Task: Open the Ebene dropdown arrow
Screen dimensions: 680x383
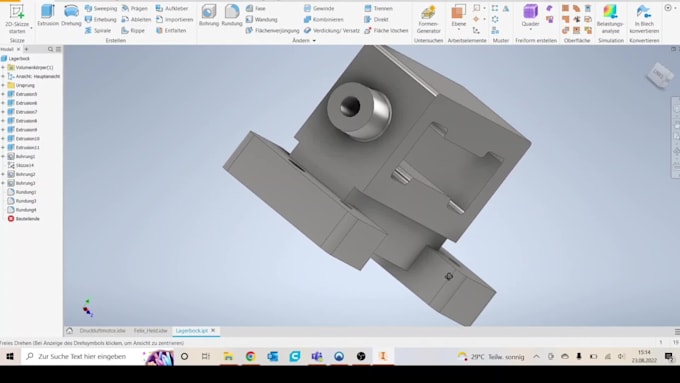Action: coord(458,29)
